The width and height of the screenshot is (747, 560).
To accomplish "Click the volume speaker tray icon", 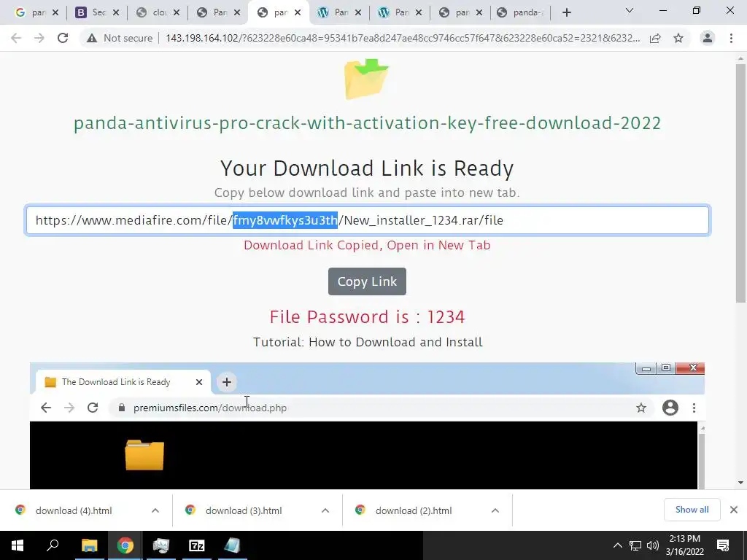I will 653,545.
